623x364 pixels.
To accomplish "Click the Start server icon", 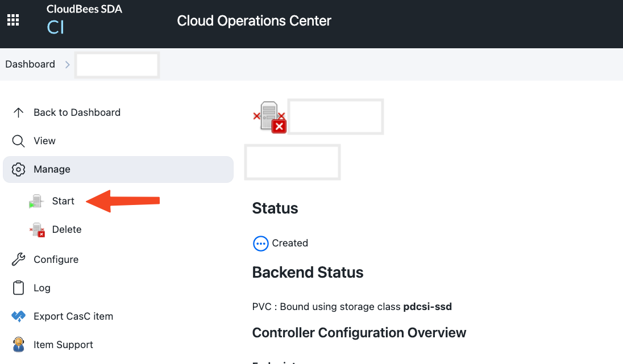I will [36, 201].
